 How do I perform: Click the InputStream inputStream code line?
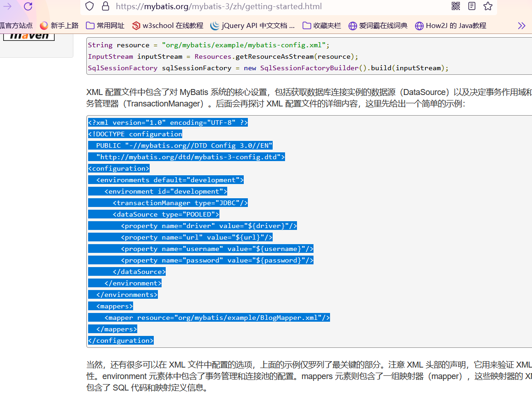223,56
